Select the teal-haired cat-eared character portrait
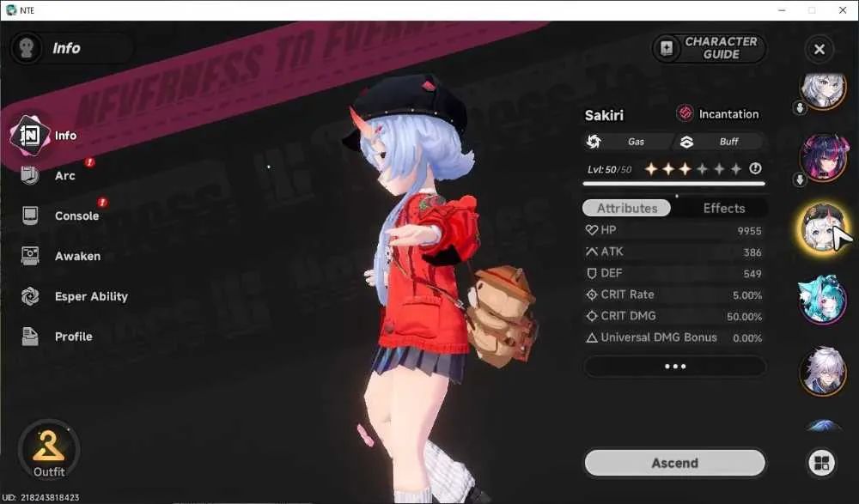Viewport: 859px width, 504px height. [x=823, y=300]
